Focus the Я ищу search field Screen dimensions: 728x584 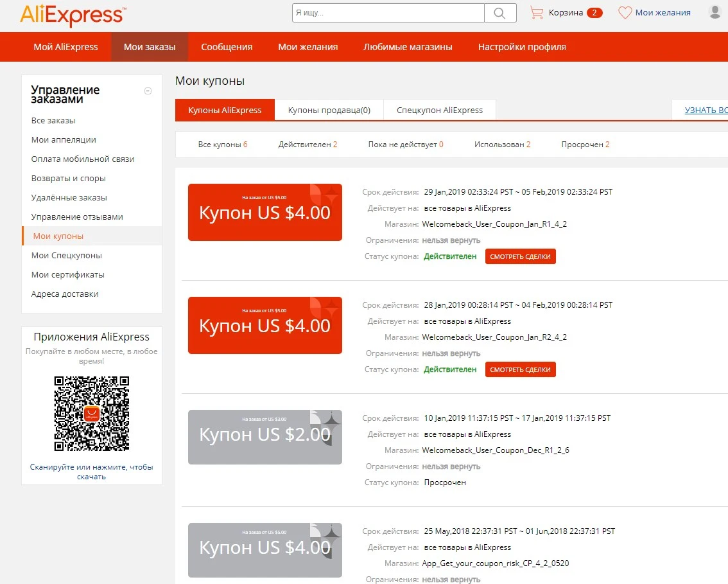(x=388, y=13)
